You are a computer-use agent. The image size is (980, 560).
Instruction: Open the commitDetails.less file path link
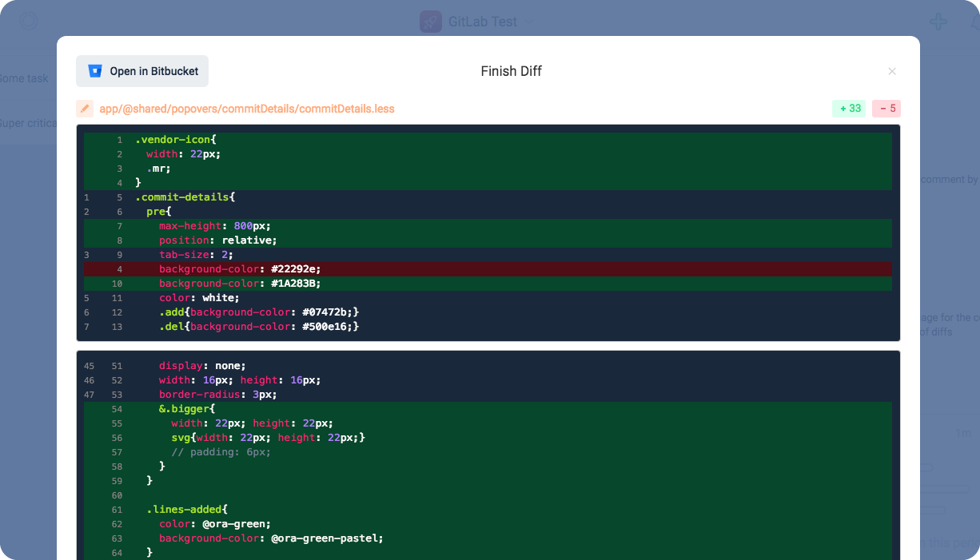pos(245,108)
